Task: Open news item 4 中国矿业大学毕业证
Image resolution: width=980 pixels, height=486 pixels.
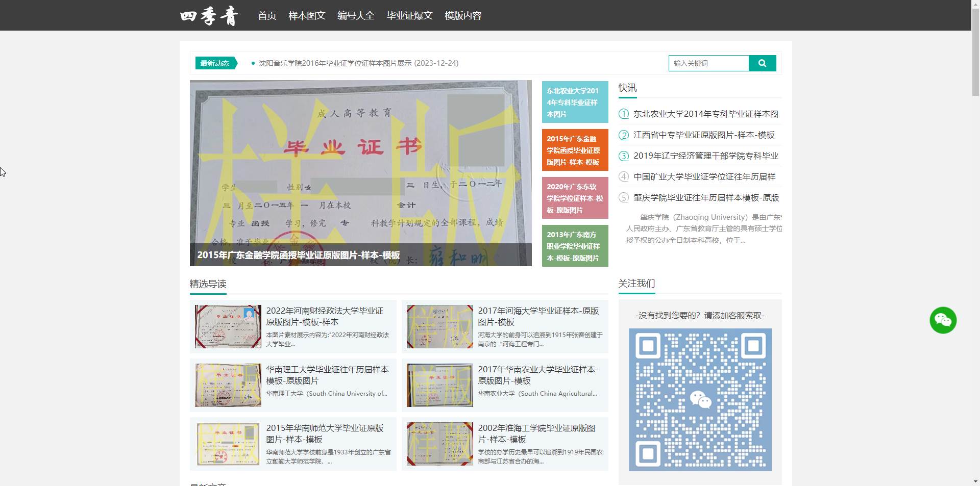Action: coord(704,176)
